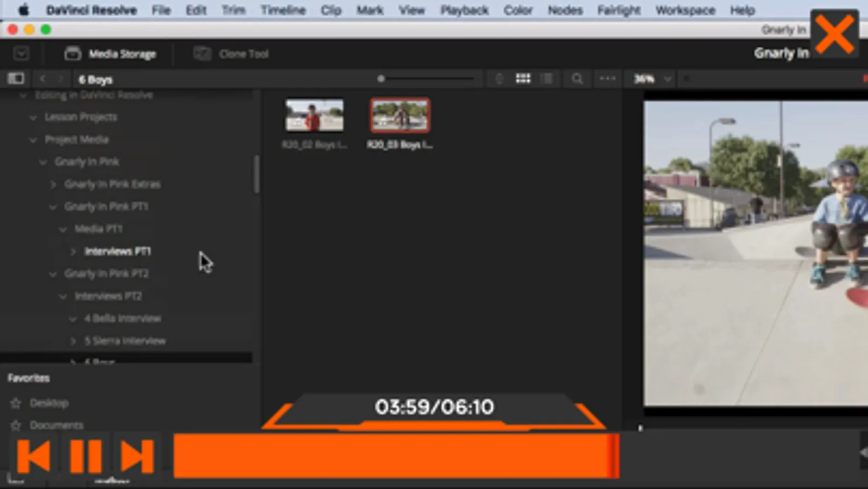Skip to next track with orange button
Screen dimensions: 868x489
point(137,456)
